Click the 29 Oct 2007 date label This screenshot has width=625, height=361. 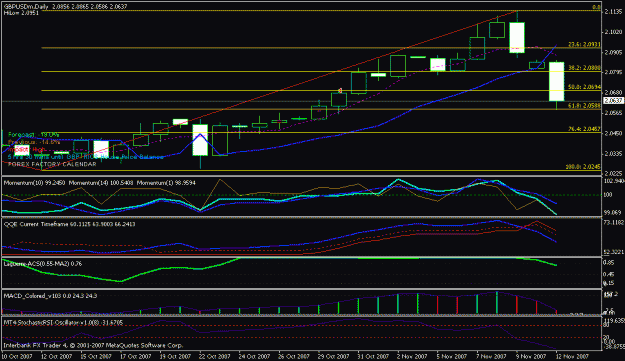[334, 356]
